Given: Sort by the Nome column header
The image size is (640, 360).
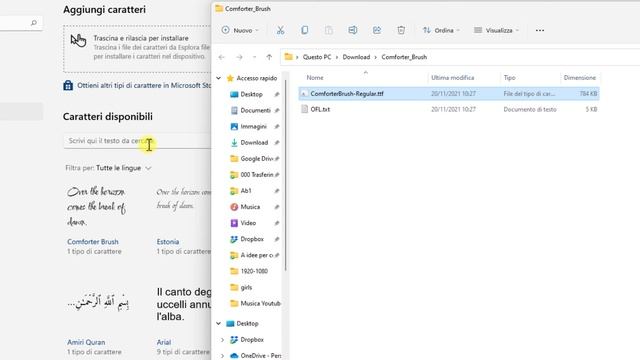Looking at the screenshot, I should click(x=315, y=78).
